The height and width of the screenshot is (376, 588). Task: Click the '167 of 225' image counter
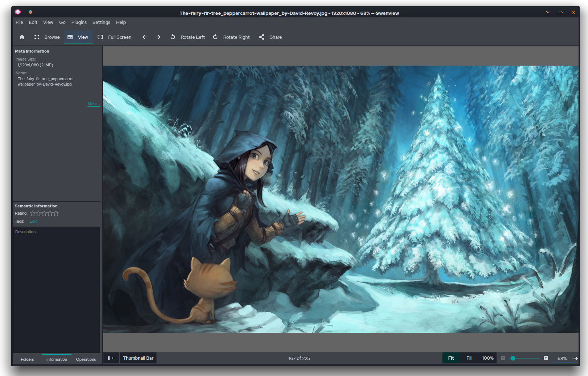299,358
